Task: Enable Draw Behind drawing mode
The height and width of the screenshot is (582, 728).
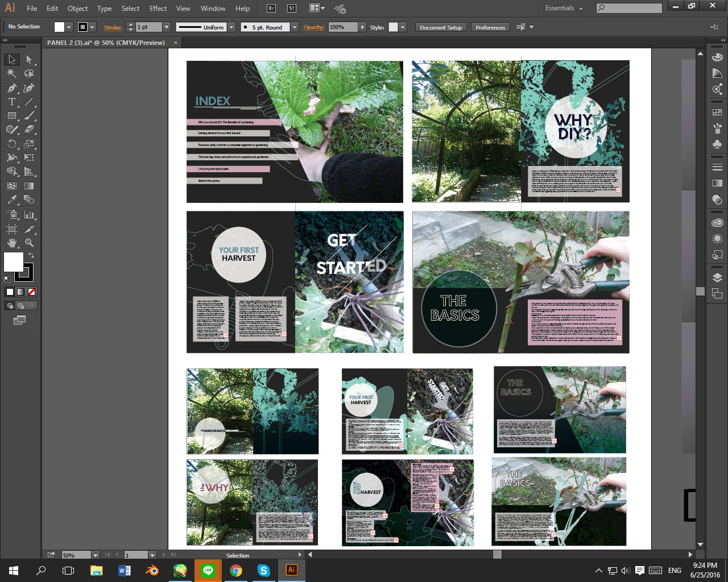Action: 20,306
